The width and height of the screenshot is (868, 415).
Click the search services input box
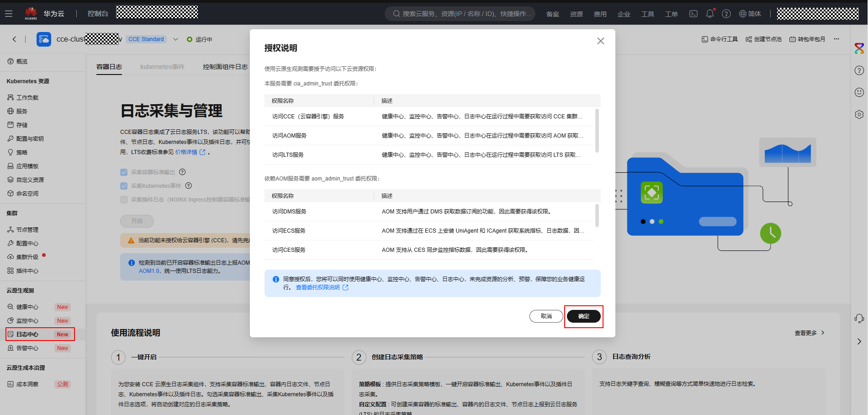tap(460, 14)
